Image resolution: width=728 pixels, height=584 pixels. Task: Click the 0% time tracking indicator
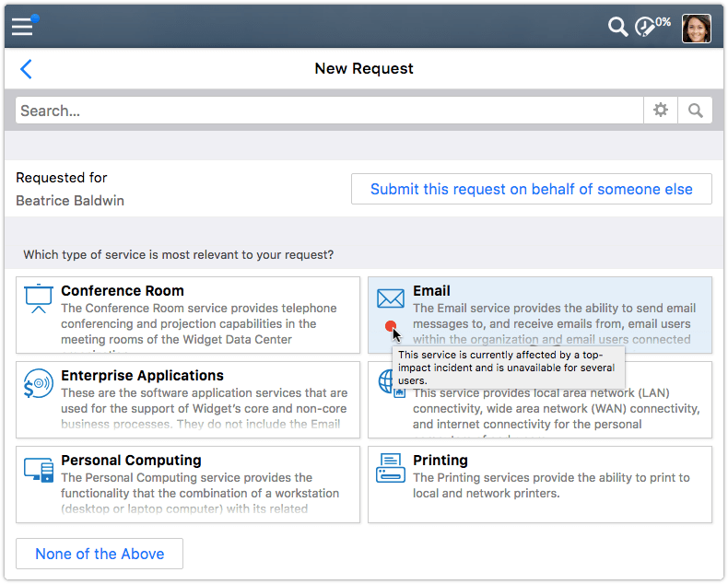(x=663, y=22)
